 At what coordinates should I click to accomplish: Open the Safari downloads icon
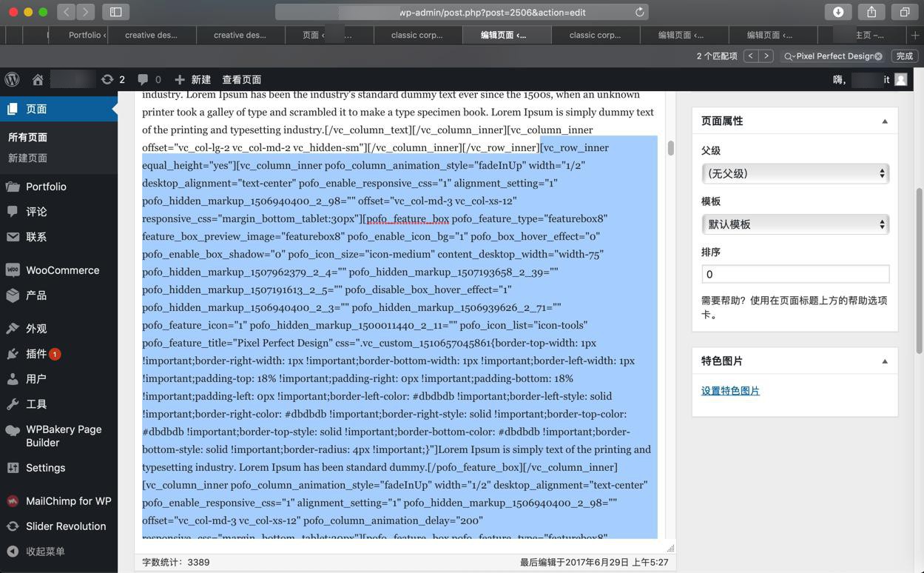click(838, 12)
